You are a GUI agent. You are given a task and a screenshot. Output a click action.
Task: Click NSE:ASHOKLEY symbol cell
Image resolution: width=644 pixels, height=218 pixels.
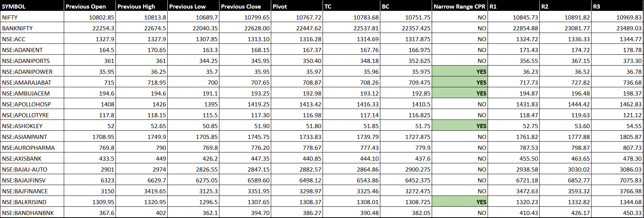pos(32,126)
